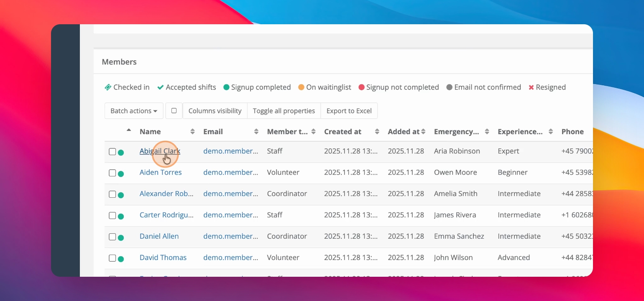Click Coordinator member type for Daniel Allen
644x301 pixels.
point(287,237)
